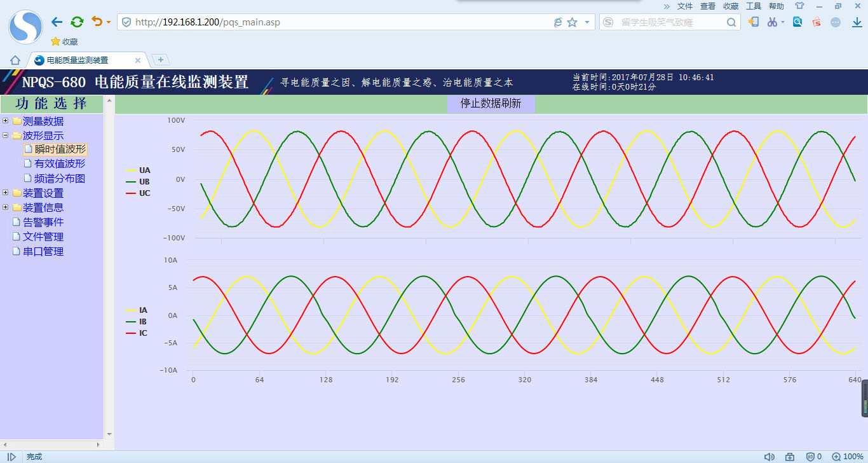The image size is (868, 463).
Task: Click the scissors screenshot tool icon
Action: [x=772, y=22]
